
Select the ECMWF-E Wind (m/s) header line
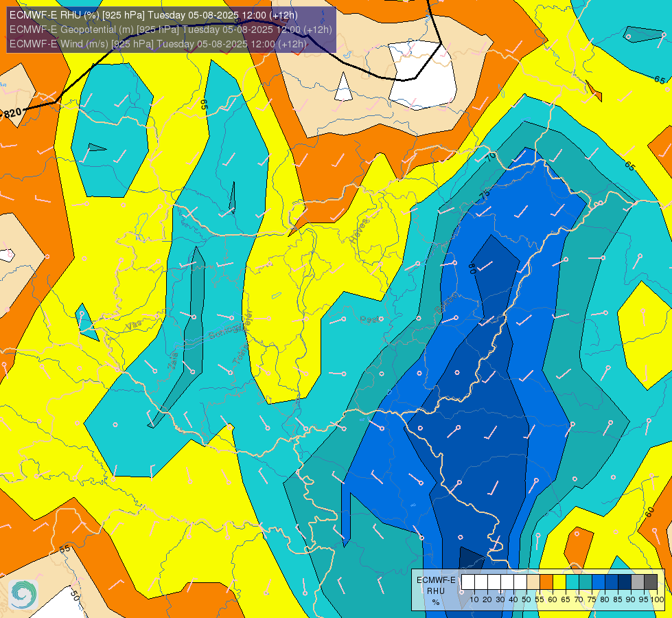pos(158,44)
